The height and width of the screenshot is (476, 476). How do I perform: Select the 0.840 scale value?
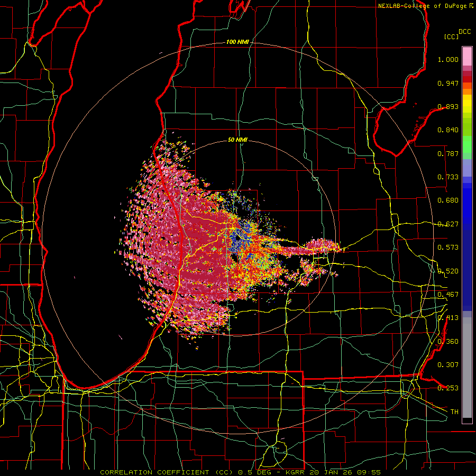pyautogui.click(x=448, y=130)
